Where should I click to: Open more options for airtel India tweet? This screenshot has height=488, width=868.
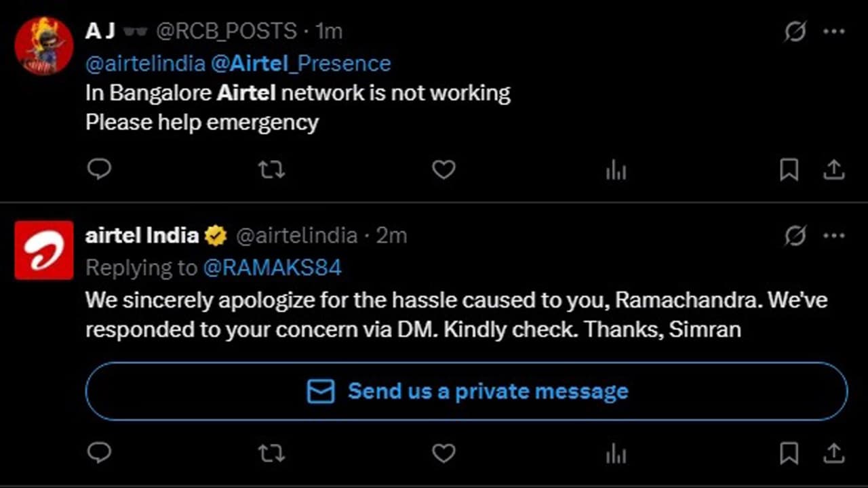[833, 236]
